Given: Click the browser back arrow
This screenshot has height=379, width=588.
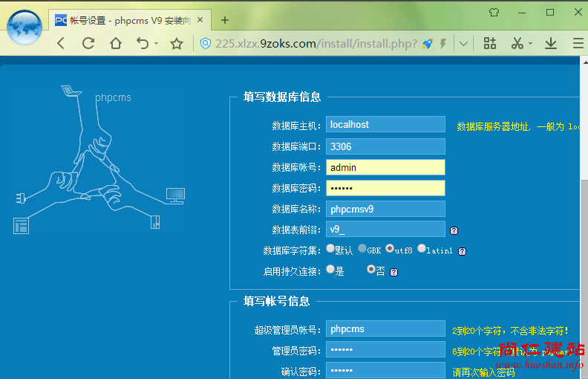Looking at the screenshot, I should (61, 43).
